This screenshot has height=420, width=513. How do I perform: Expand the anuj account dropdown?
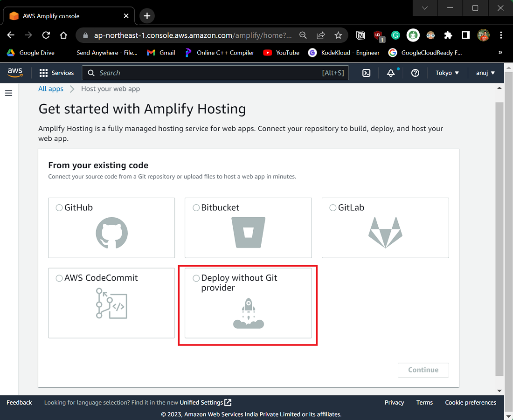485,73
